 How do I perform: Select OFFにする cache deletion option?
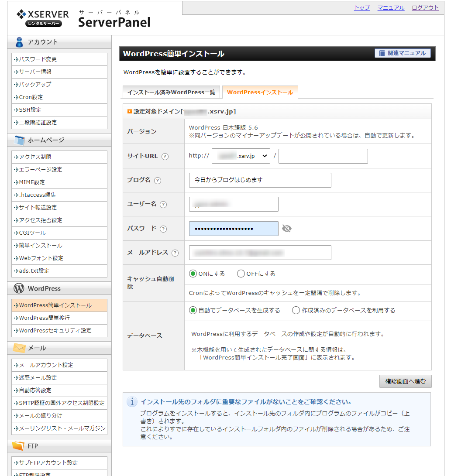[241, 274]
